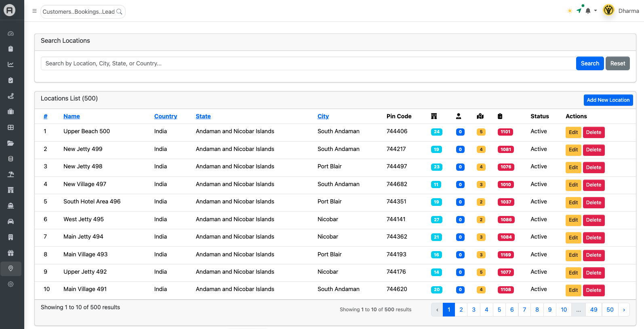Go to pagination page 49
Screen dimensions: 644x329
click(594, 310)
